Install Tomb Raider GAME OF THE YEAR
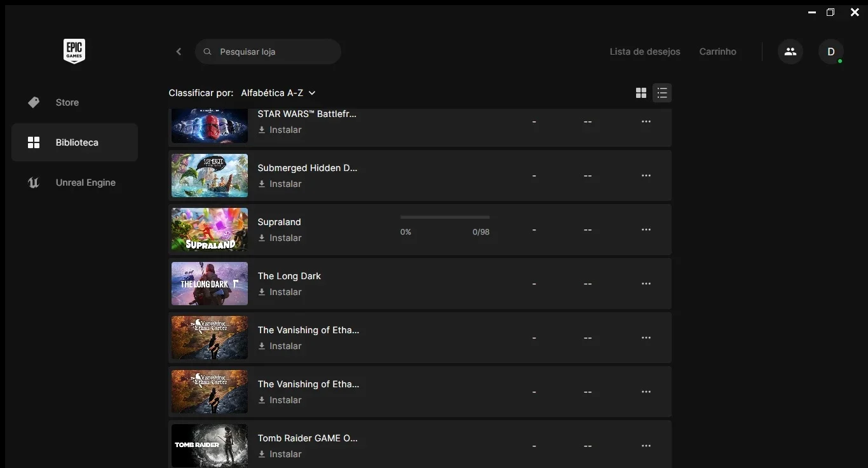 pyautogui.click(x=280, y=454)
